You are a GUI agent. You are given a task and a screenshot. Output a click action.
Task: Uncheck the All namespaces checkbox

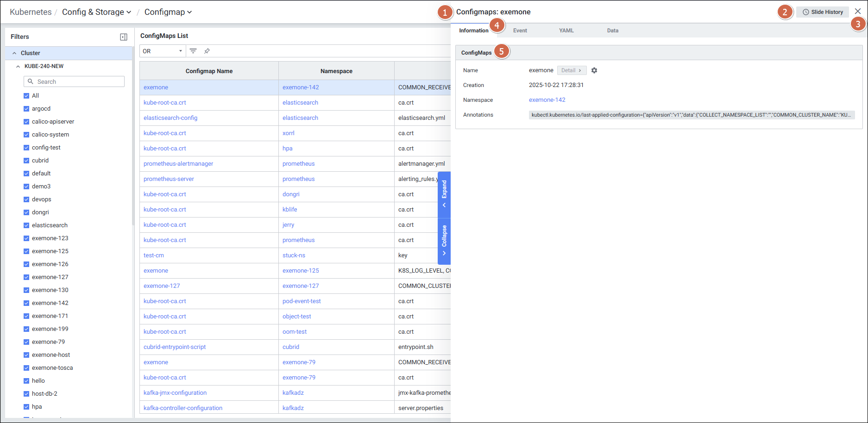coord(26,96)
